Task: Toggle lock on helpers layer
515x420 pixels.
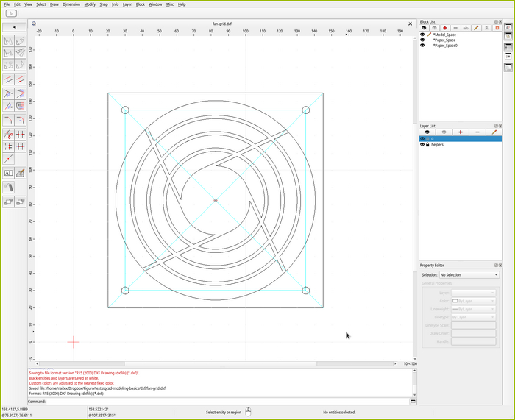Action: [427, 145]
